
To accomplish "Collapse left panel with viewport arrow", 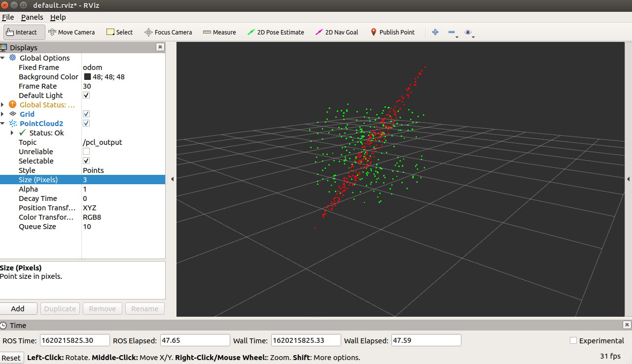I will (x=172, y=179).
